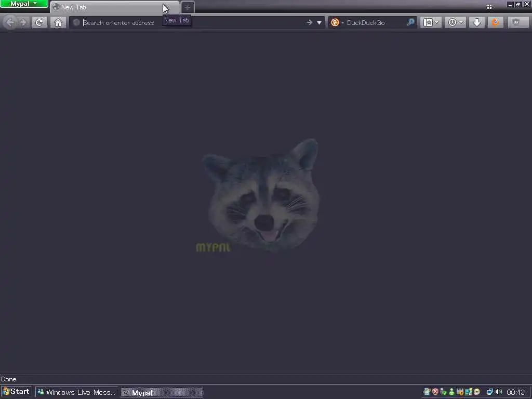Click the network connection tray icon
Viewport: 532px width, 399px height.
490,392
